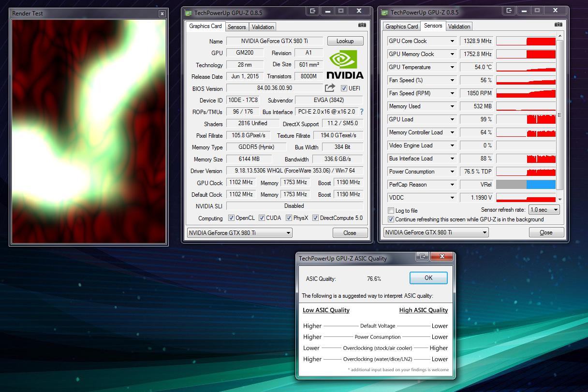Switch to Graphics Card tab in right GPU-Z window
Screen dimensions: 588x392
click(401, 27)
